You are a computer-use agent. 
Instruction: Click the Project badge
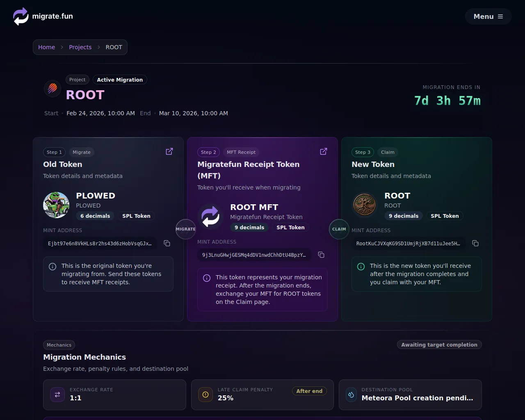(77, 80)
